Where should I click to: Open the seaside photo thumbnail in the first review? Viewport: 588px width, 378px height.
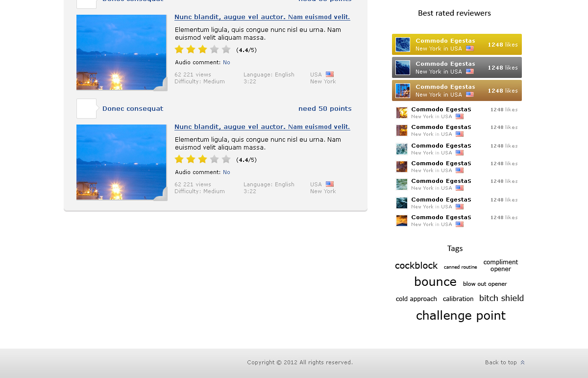point(122,52)
